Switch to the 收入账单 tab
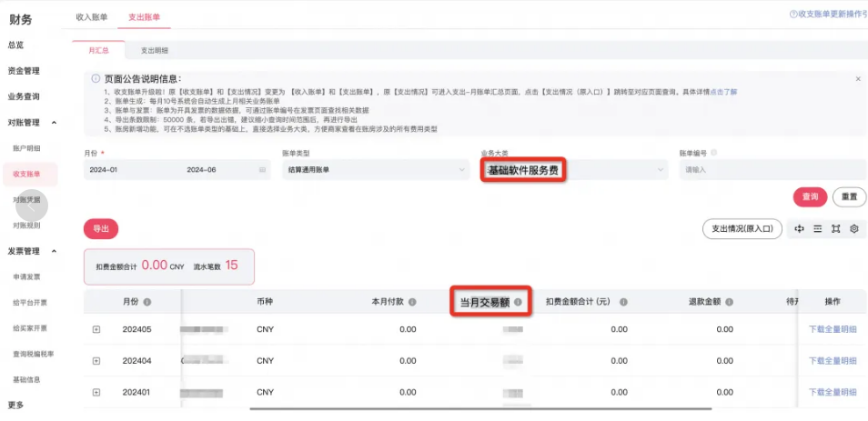Screen dimensions: 868x421 [x=92, y=17]
